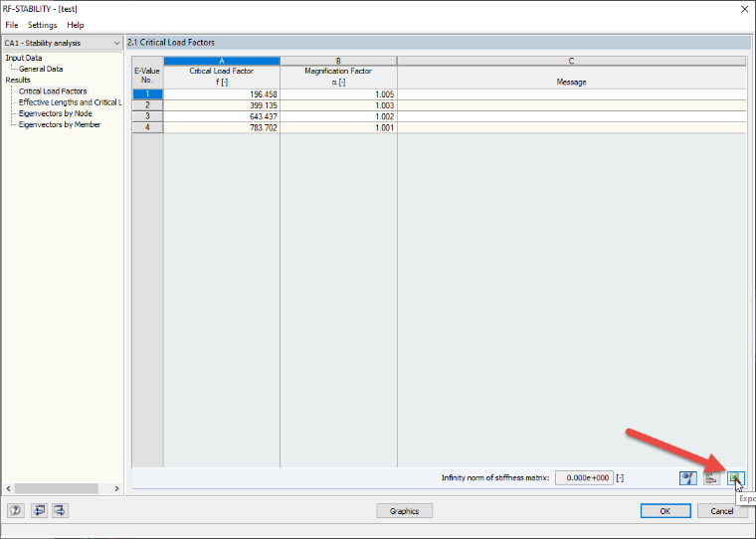Screen dimensions: 756x539
Task: Click the Export to Excel icon
Action: pyautogui.click(x=735, y=478)
